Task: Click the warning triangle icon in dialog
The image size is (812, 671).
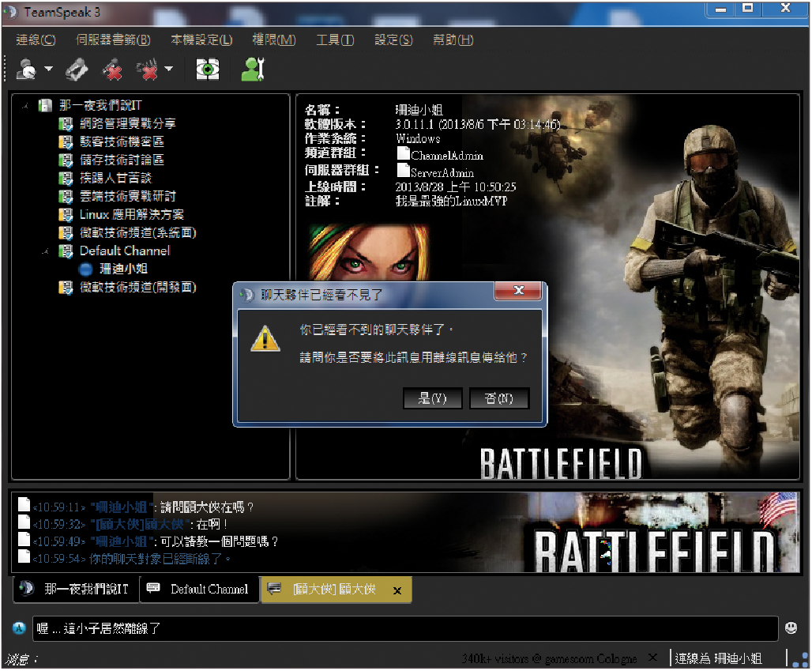Action: coord(265,338)
